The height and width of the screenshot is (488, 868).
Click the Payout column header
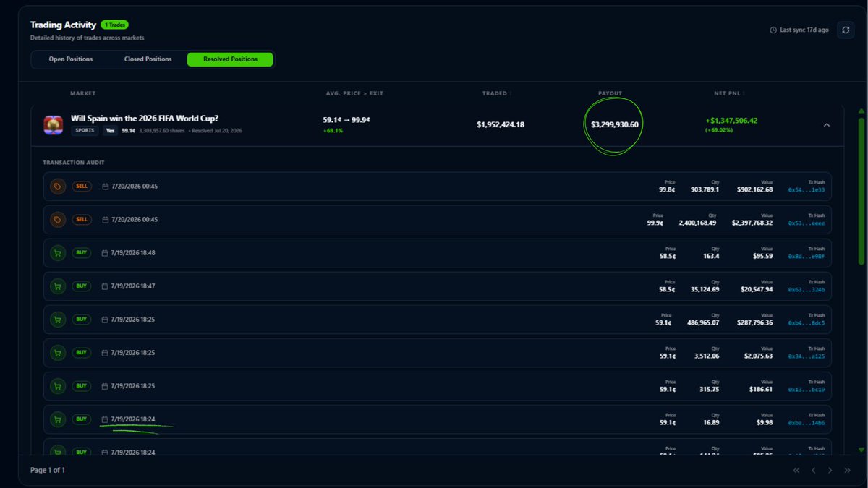610,93
